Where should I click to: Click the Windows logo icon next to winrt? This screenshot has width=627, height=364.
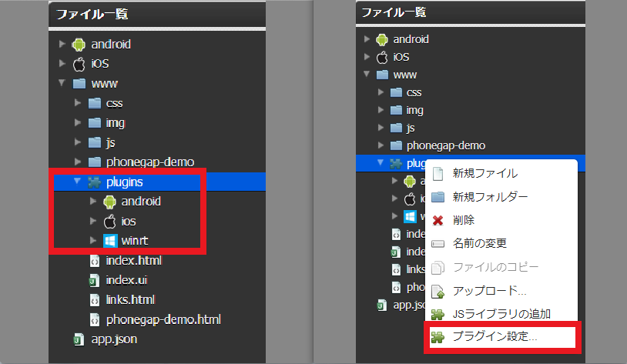point(110,241)
